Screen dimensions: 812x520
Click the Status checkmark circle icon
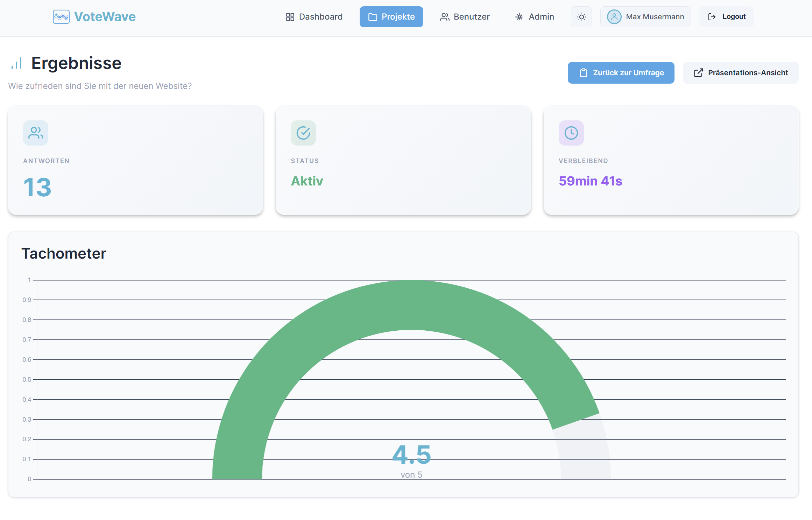(x=303, y=133)
